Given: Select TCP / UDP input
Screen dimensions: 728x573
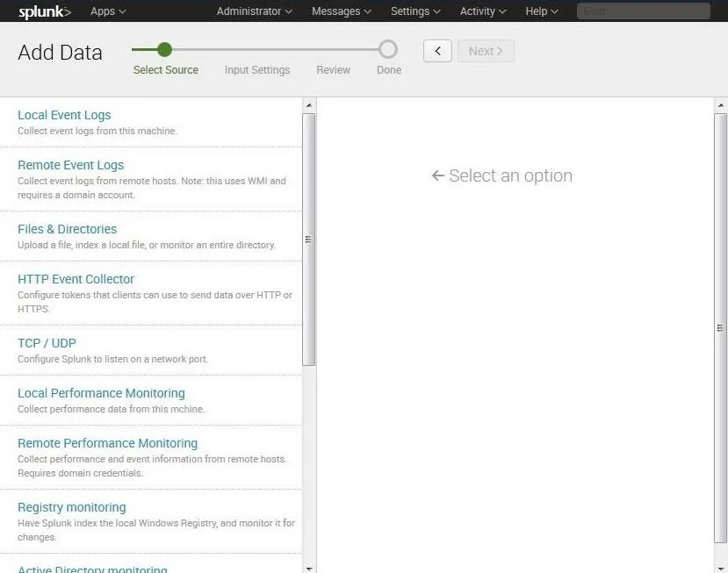Looking at the screenshot, I should click(47, 343).
